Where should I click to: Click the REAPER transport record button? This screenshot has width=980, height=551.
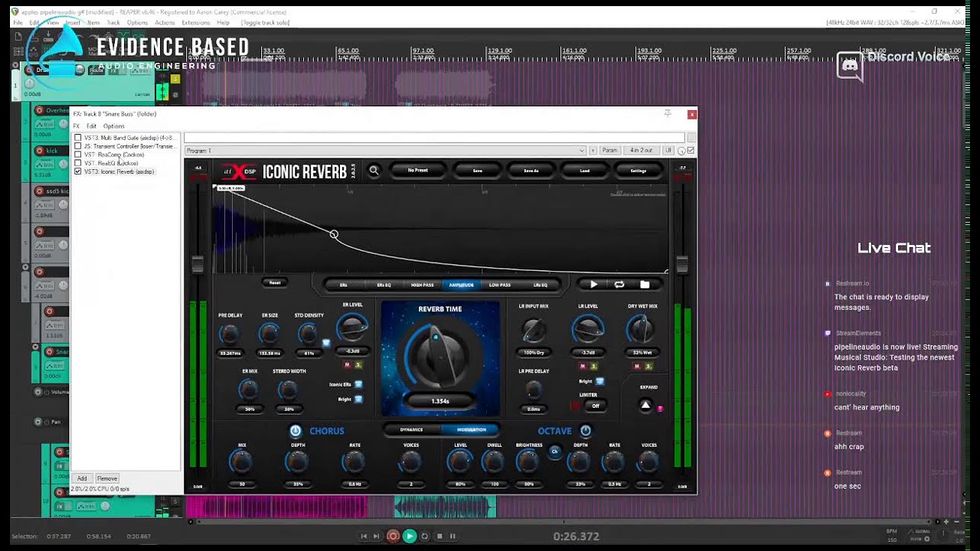point(393,536)
